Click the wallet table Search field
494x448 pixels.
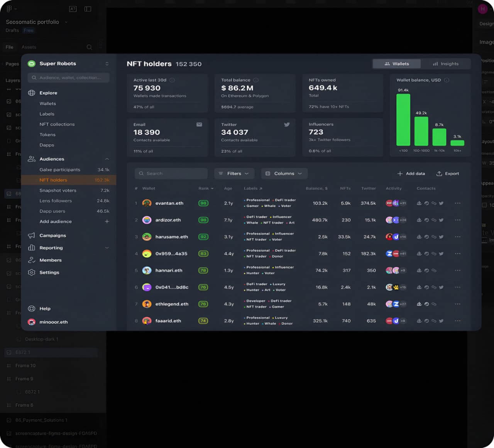pos(171,174)
